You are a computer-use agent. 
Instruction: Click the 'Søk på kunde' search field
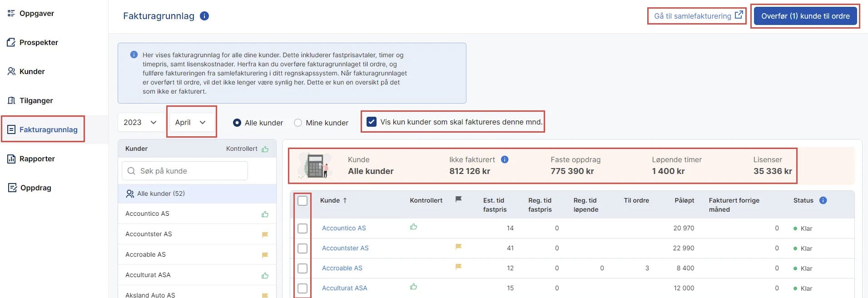pos(185,171)
